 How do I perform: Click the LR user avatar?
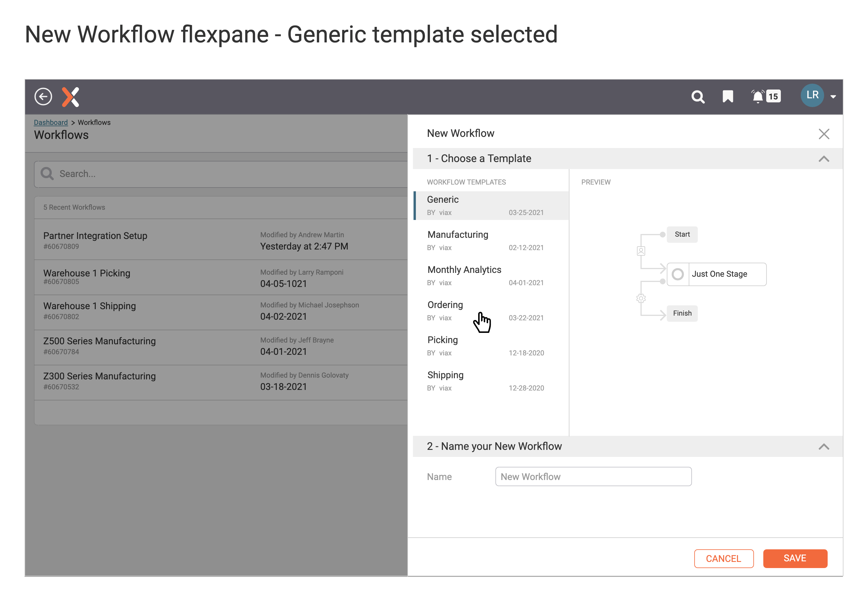812,95
